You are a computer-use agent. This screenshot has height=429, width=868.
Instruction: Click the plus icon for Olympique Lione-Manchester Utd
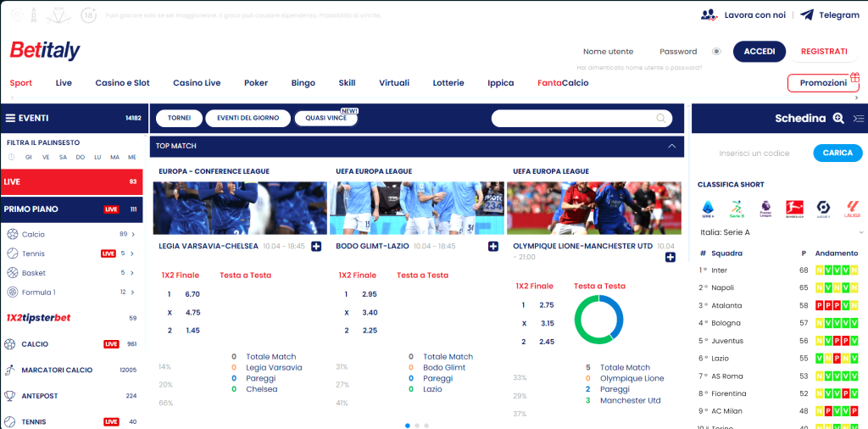(x=670, y=257)
